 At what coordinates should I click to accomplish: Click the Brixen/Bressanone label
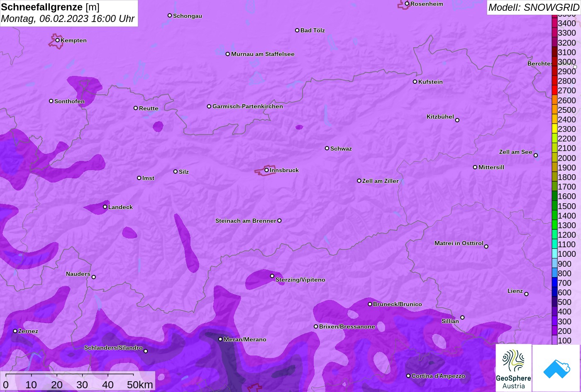point(347,326)
